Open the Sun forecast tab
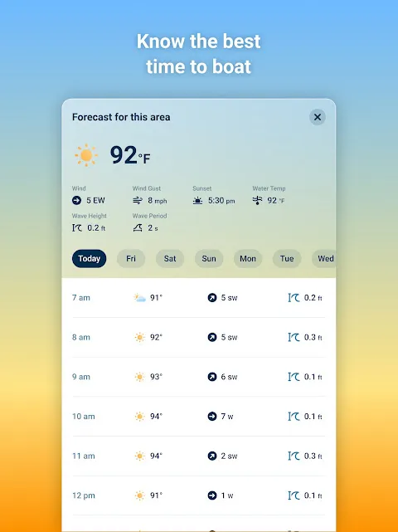The width and height of the screenshot is (398, 532). pos(209,259)
